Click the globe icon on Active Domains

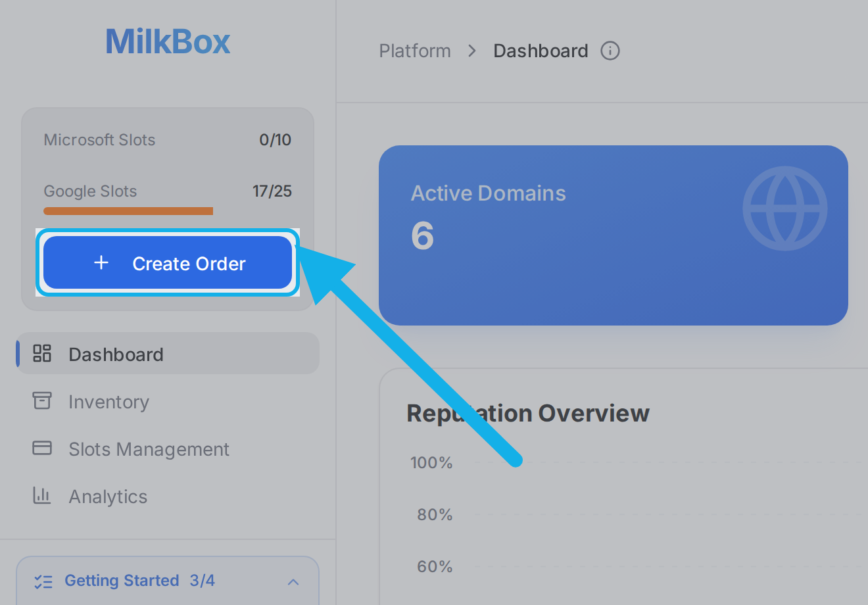click(x=785, y=208)
